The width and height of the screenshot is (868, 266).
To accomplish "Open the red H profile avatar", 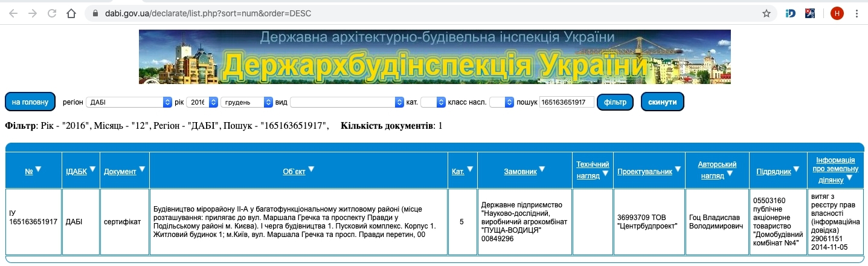I will (837, 13).
